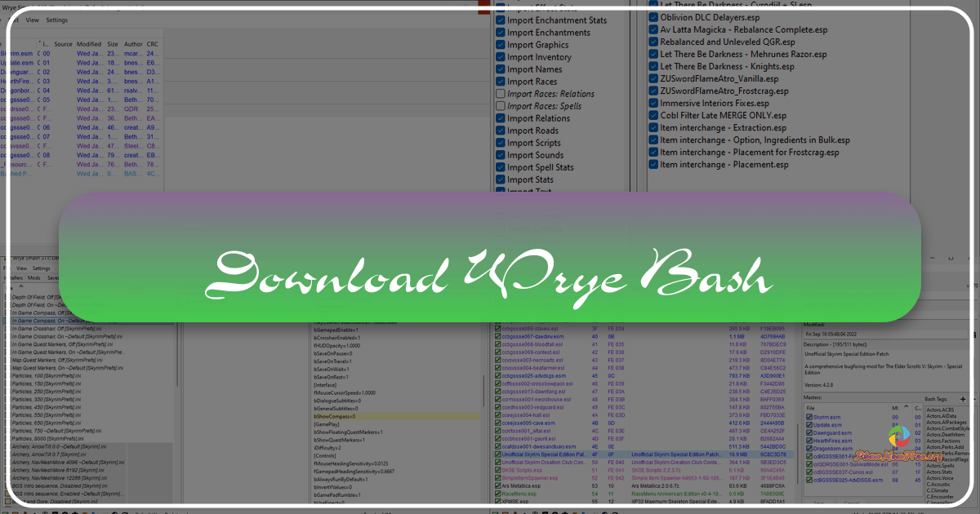Toggle Oblivion DLC Delayers.esp checkbox

pyautogui.click(x=653, y=16)
